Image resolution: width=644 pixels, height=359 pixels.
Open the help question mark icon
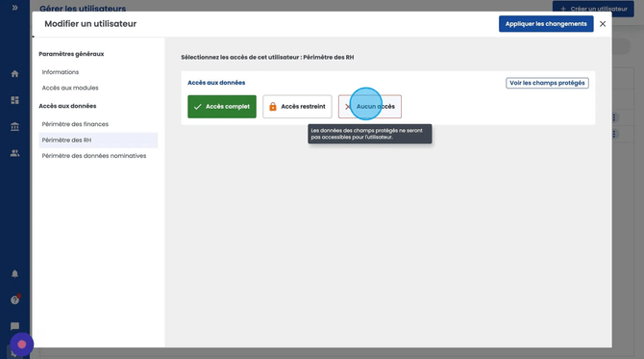tap(15, 299)
